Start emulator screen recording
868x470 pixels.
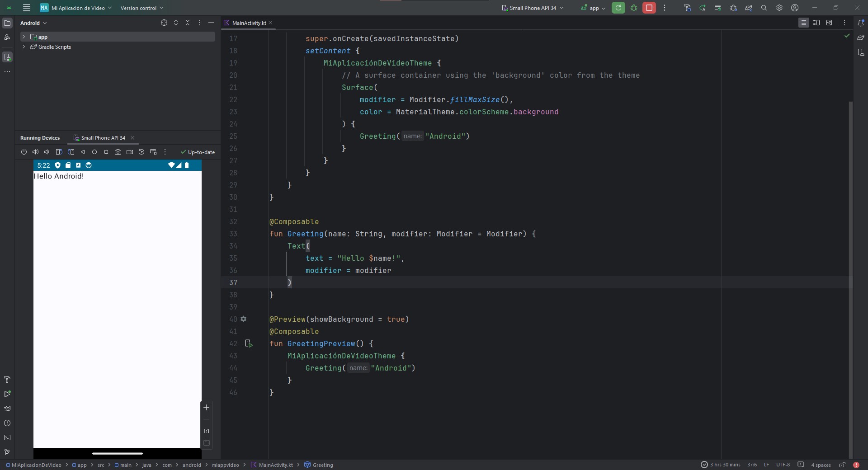point(130,152)
